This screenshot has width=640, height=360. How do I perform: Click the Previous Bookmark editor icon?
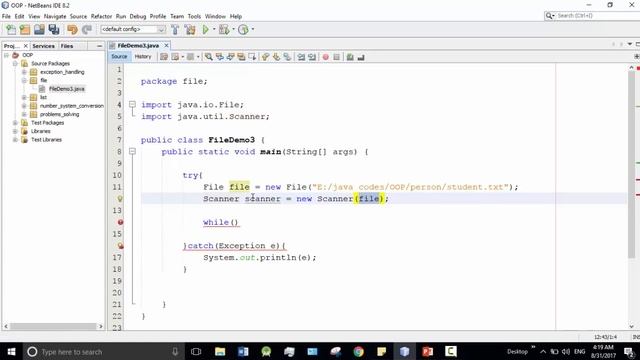[x=265, y=57]
